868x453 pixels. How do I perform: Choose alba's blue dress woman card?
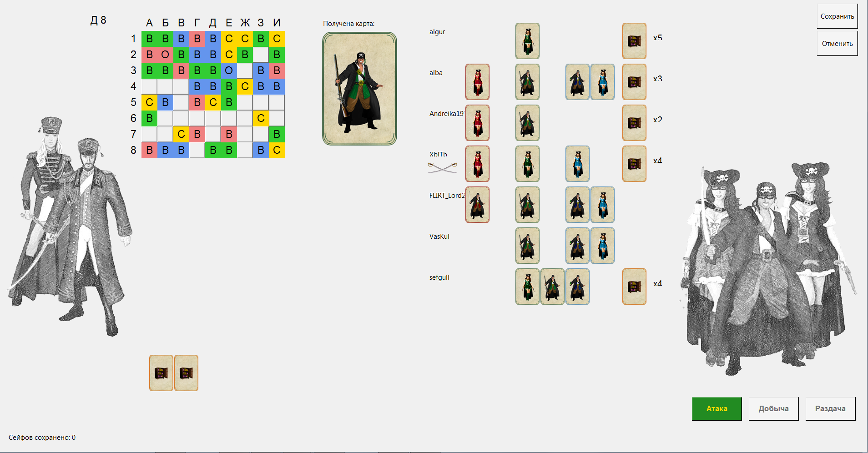[x=602, y=82]
